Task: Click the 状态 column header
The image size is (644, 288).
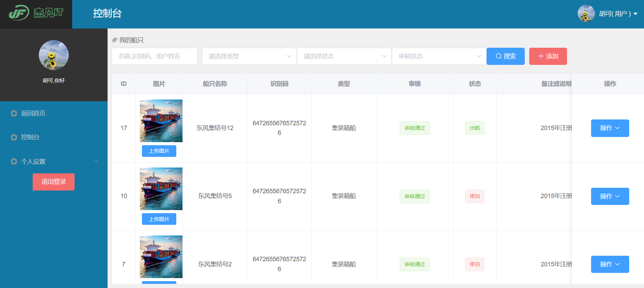Action: (x=475, y=84)
